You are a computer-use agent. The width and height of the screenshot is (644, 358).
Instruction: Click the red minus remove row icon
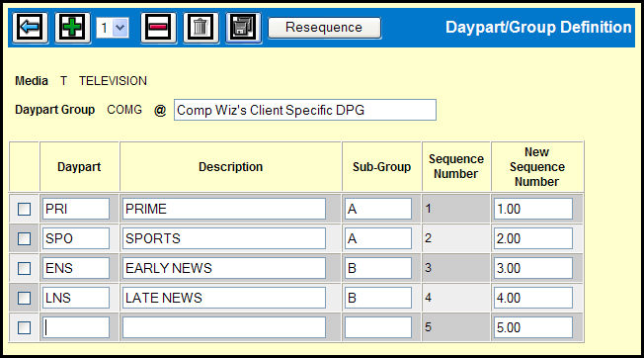158,28
